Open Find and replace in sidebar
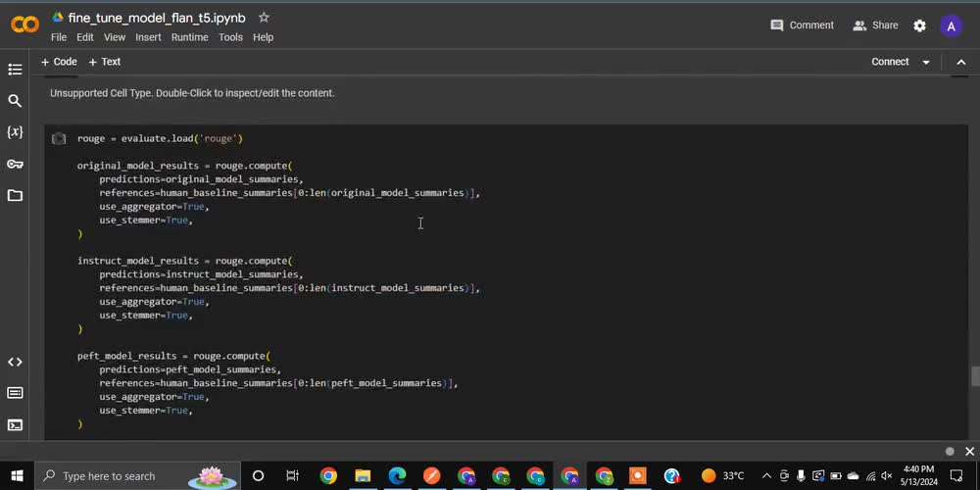980x490 pixels. click(x=15, y=101)
